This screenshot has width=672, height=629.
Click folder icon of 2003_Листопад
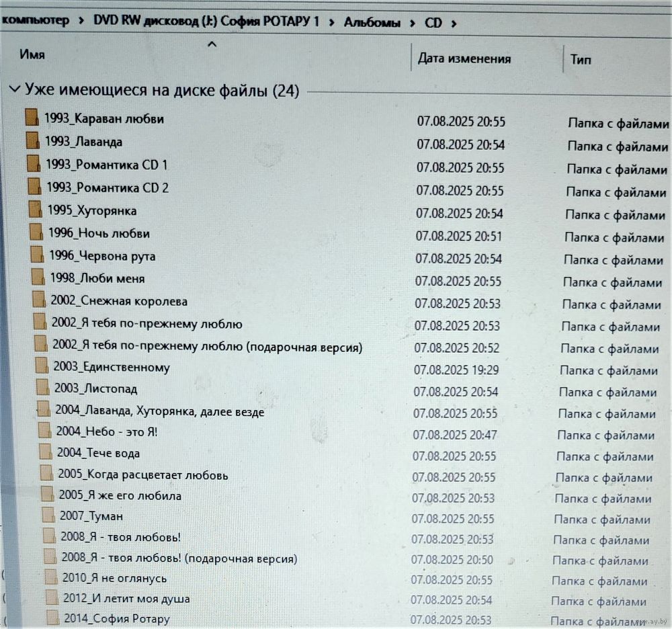(x=42, y=387)
